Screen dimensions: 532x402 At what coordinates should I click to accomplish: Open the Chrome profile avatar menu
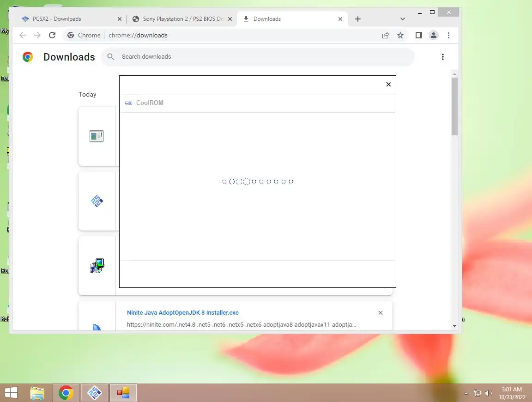[434, 35]
